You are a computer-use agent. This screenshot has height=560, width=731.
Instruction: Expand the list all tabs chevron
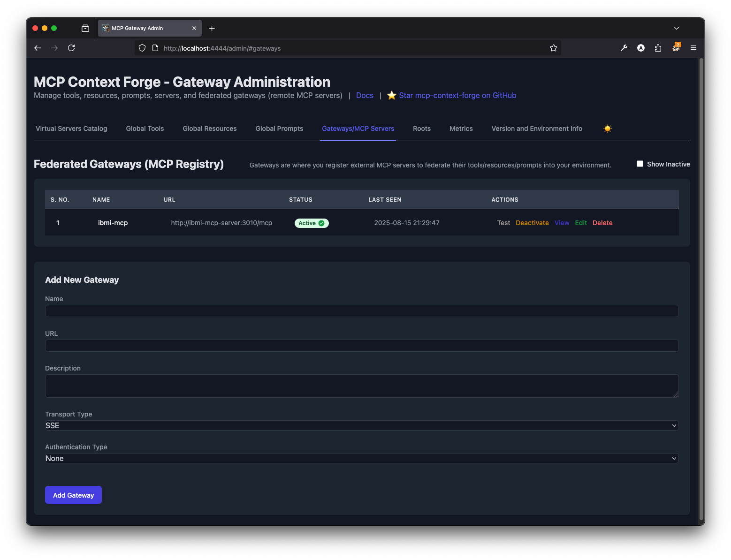tap(676, 28)
